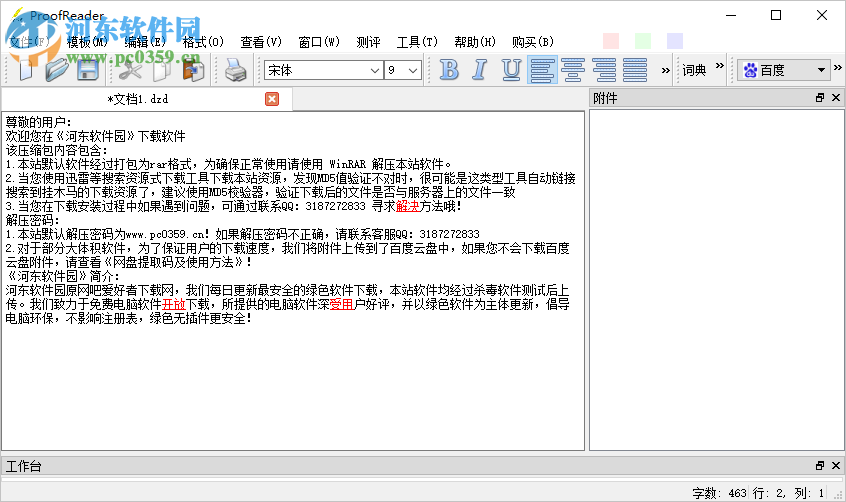Open the 工具(T) menu

coord(417,42)
